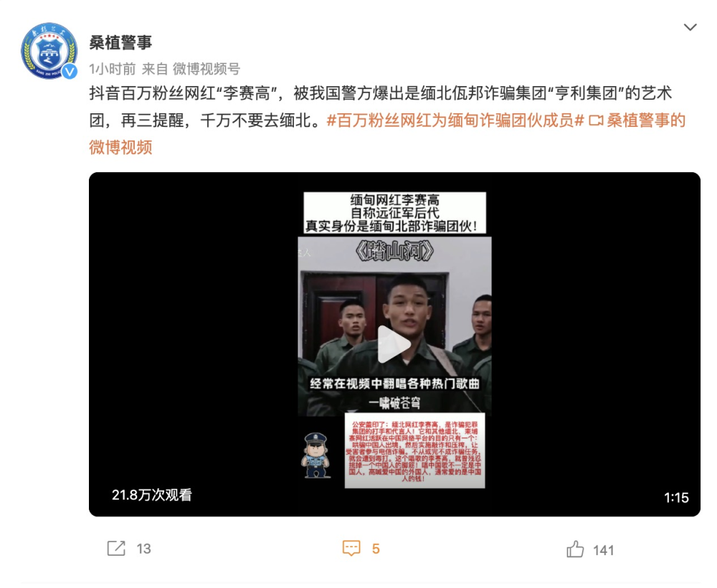Click the 桑植警事 police badge avatar
Viewport: 717px width, 588px height.
(x=49, y=50)
